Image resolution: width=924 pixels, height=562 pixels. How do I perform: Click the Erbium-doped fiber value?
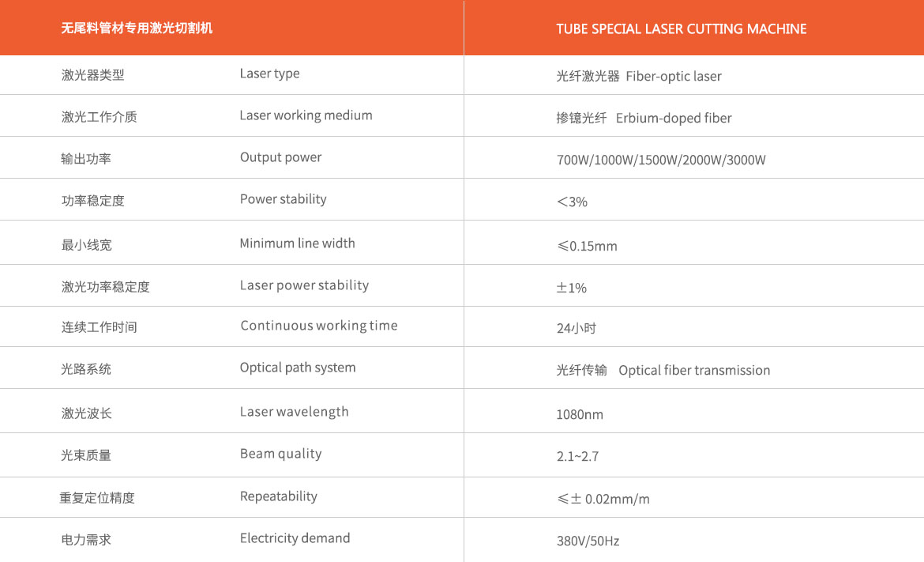tap(674, 118)
